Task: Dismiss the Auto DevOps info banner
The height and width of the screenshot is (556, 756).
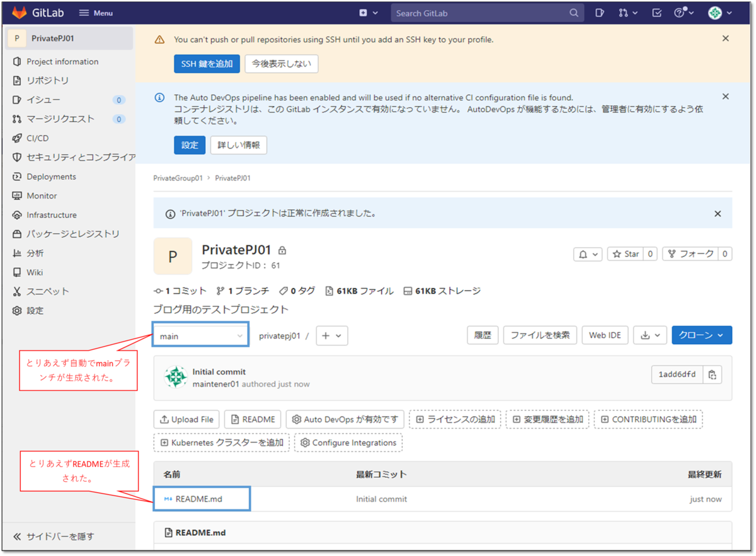Action: pyautogui.click(x=726, y=96)
